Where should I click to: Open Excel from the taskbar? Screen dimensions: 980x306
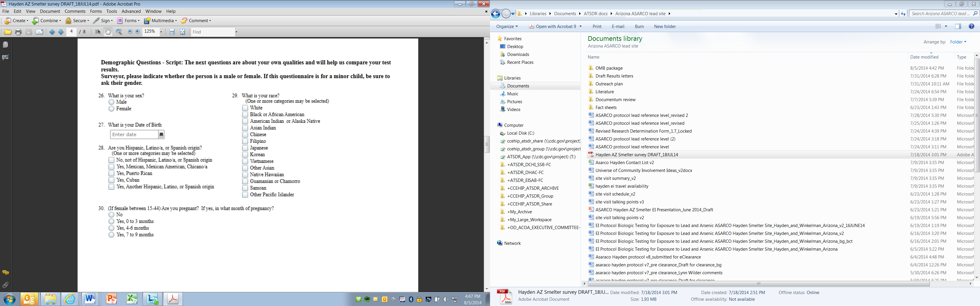132,299
